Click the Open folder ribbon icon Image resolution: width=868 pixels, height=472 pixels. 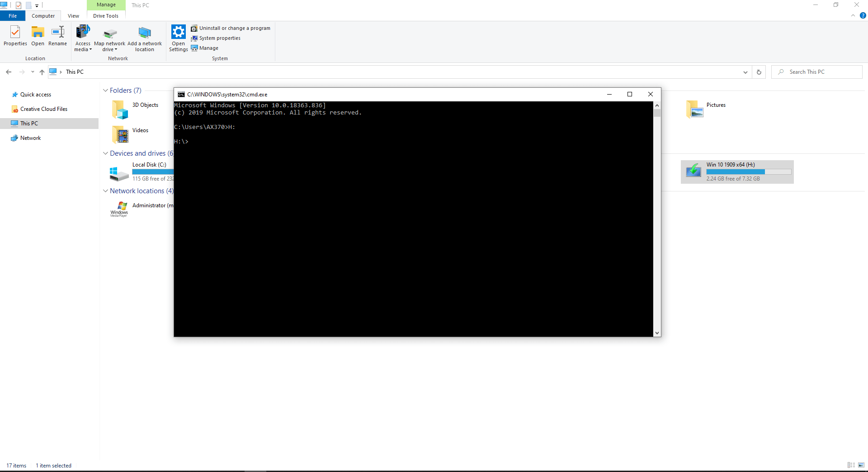38,36
